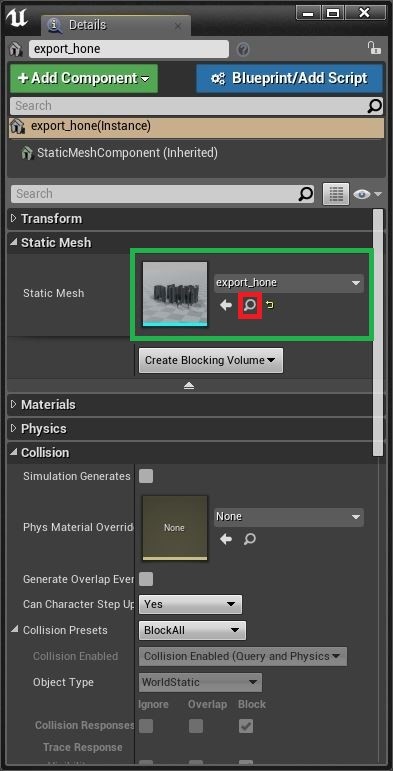Viewport: 393px width, 771px height.
Task: Toggle Collision Responses Block checkbox
Action: [246, 726]
